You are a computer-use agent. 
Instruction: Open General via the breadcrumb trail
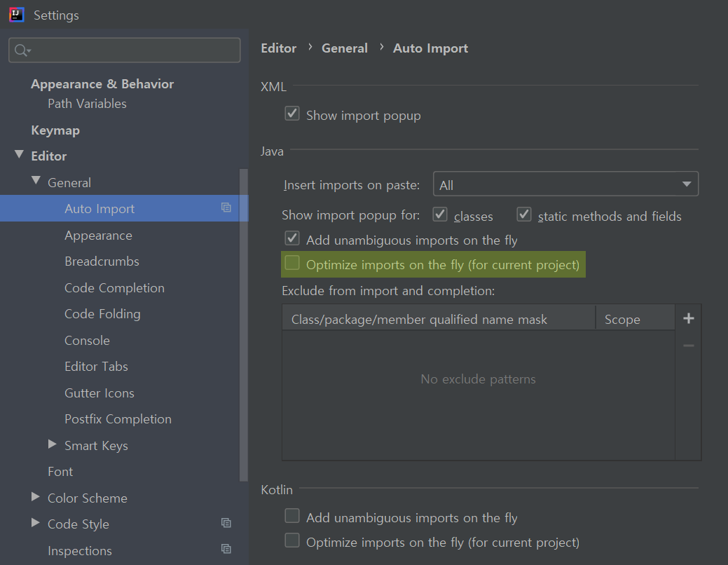(x=344, y=48)
